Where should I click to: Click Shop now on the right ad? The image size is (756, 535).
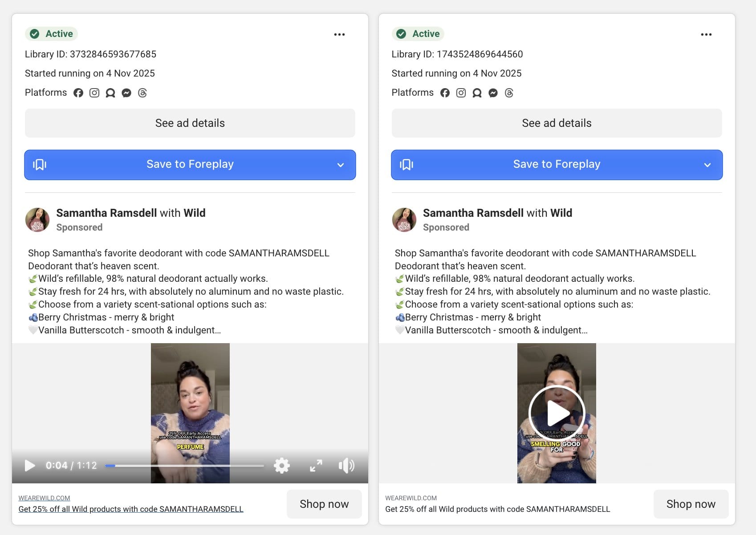pos(691,504)
